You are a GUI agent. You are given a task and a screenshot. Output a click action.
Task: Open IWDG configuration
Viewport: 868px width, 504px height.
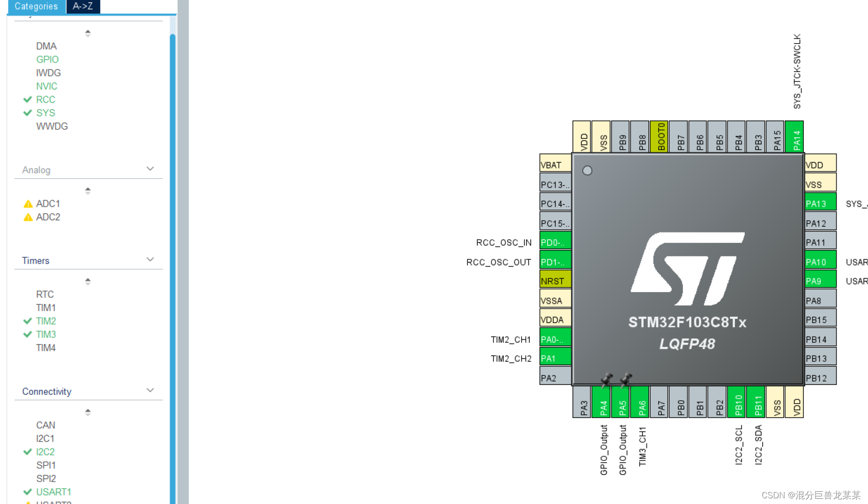point(48,73)
